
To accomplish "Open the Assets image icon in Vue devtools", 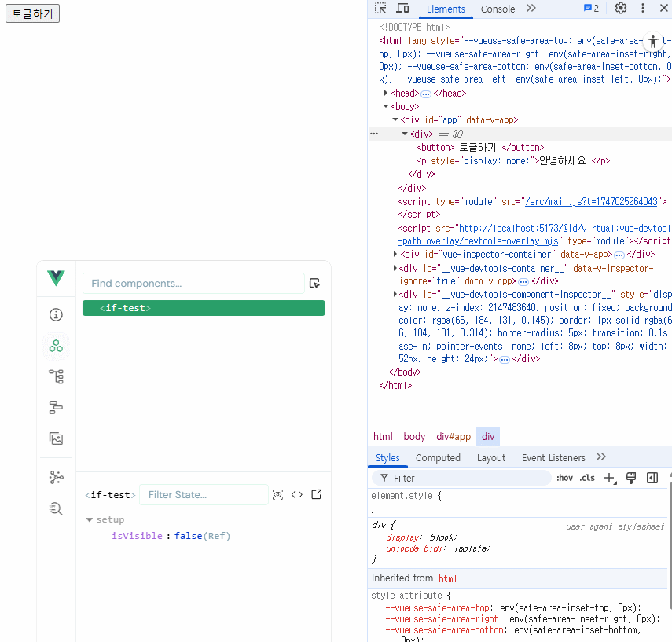I will (56, 438).
